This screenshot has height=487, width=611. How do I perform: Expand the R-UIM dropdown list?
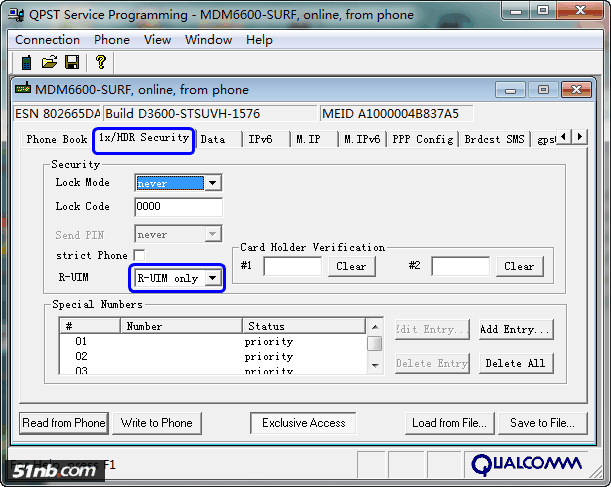(x=213, y=278)
